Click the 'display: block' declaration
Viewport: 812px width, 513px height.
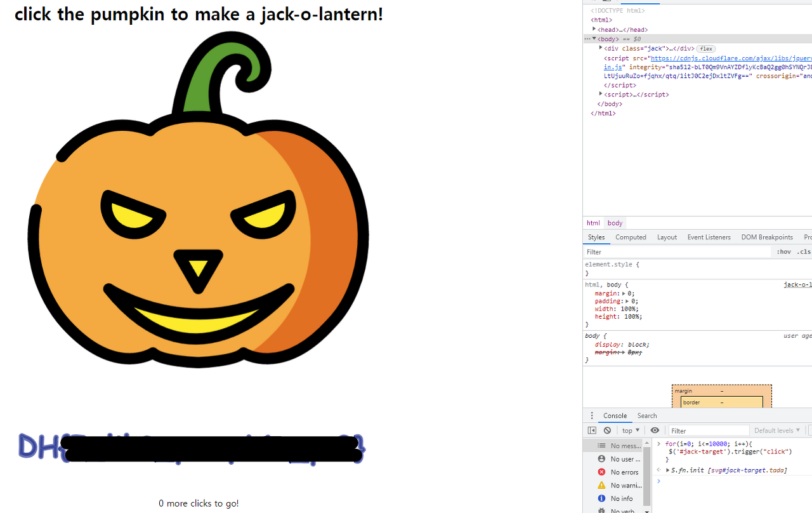pyautogui.click(x=622, y=345)
